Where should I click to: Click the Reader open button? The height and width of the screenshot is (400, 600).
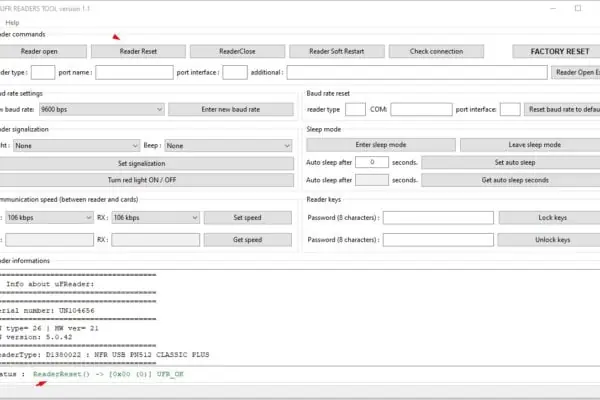pos(41,51)
